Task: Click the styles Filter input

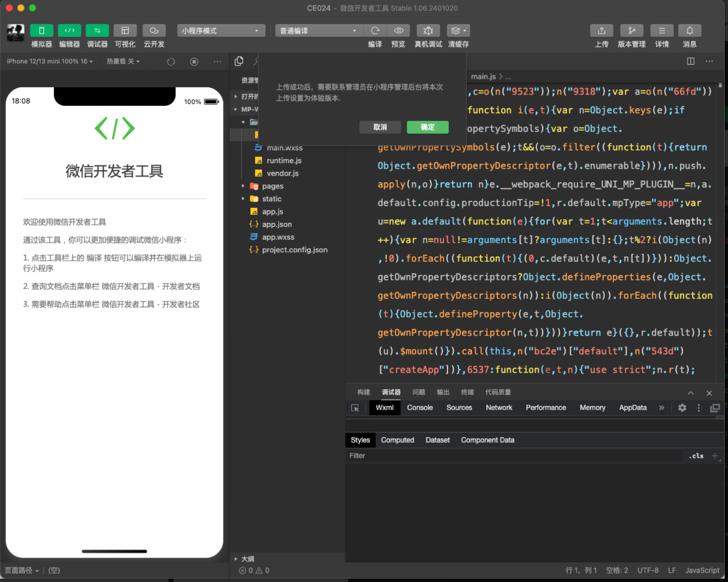Action: click(x=514, y=456)
